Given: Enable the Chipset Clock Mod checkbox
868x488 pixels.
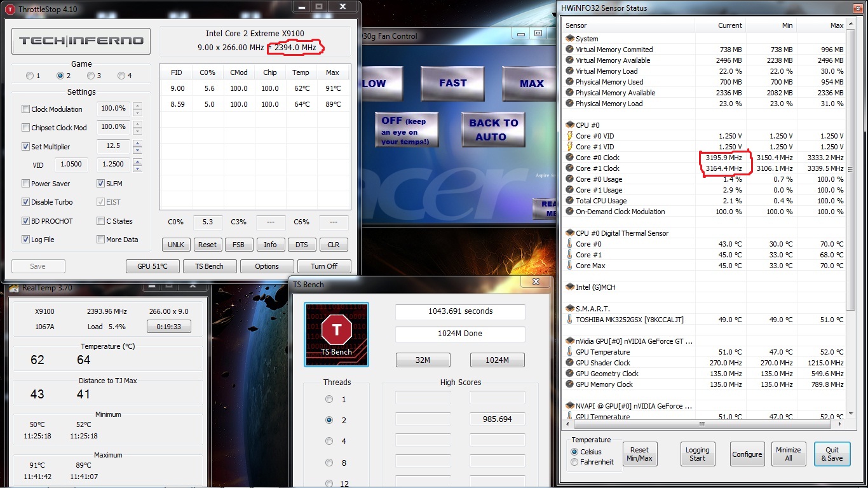Looking at the screenshot, I should [26, 128].
